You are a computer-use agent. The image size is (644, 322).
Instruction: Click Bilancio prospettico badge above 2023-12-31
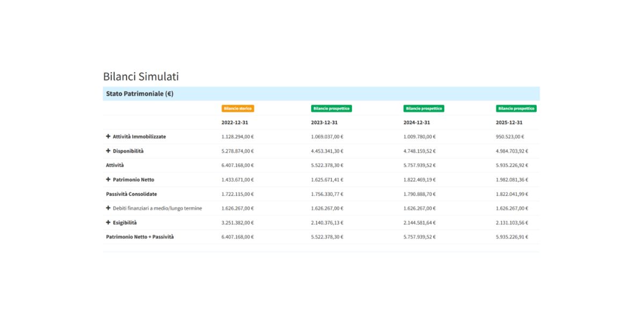tap(331, 108)
